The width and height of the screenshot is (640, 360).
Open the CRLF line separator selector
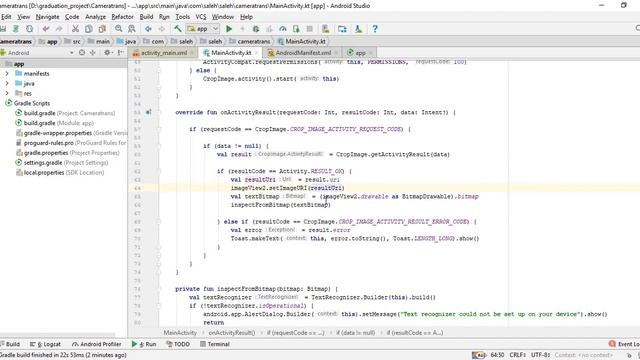(518, 355)
